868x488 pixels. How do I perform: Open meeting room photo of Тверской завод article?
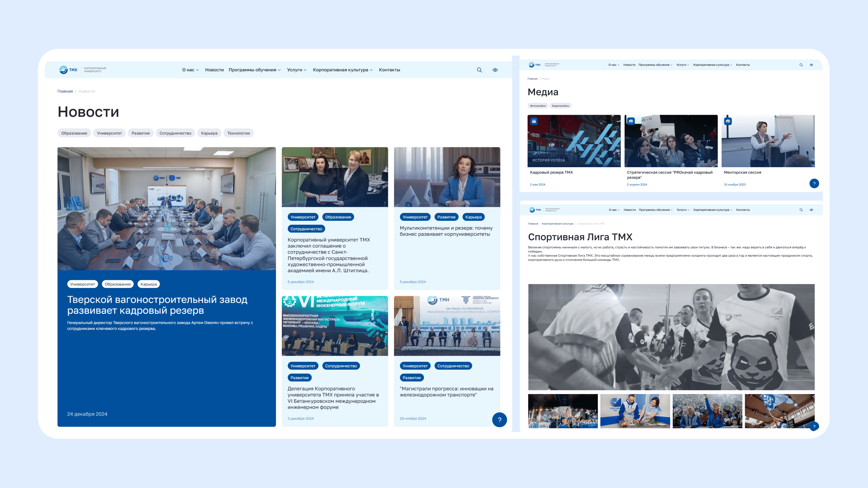pyautogui.click(x=166, y=209)
